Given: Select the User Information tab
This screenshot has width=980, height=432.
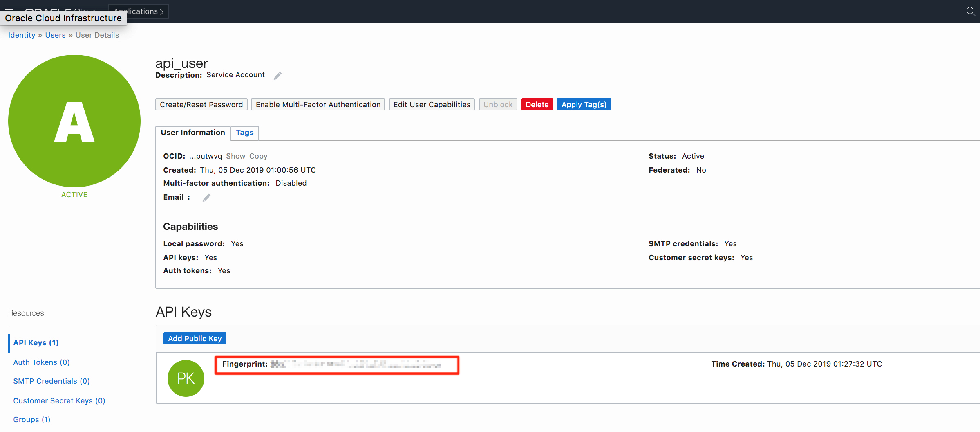Looking at the screenshot, I should click(192, 133).
